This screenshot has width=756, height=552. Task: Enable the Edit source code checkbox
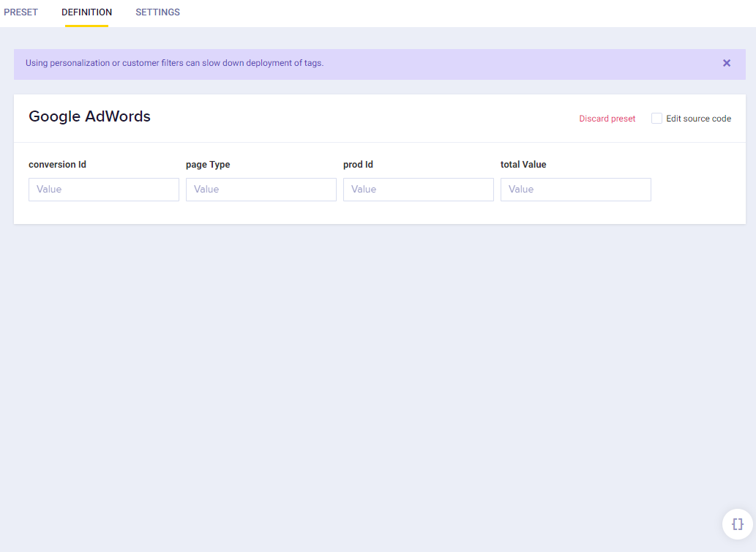[656, 118]
